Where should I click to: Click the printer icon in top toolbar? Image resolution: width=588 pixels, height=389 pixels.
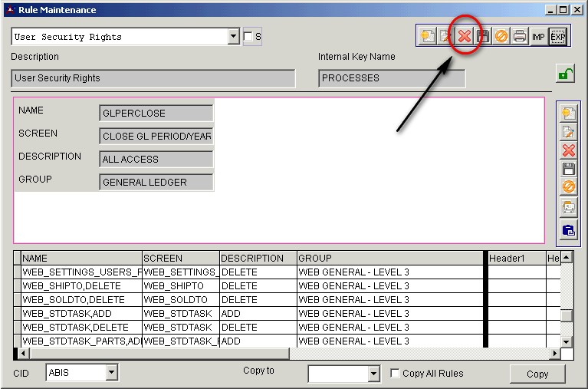point(520,36)
